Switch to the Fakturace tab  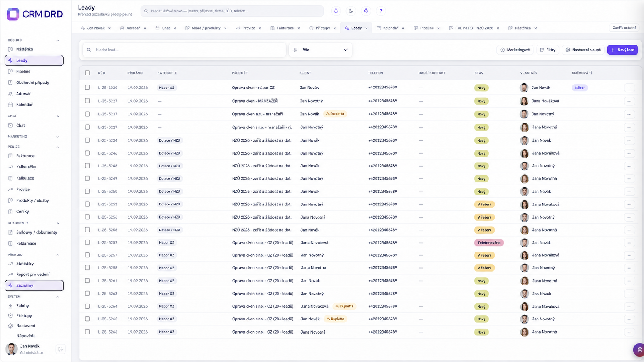pyautogui.click(x=285, y=28)
